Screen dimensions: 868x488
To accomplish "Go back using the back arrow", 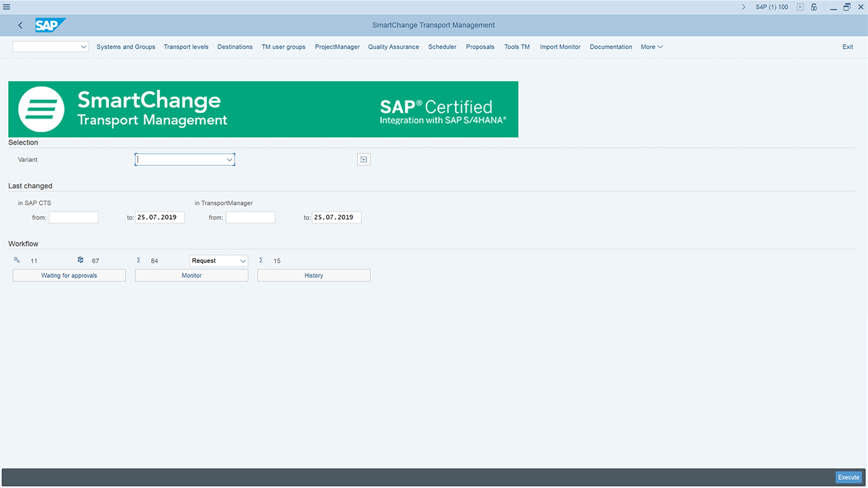I will [x=20, y=25].
